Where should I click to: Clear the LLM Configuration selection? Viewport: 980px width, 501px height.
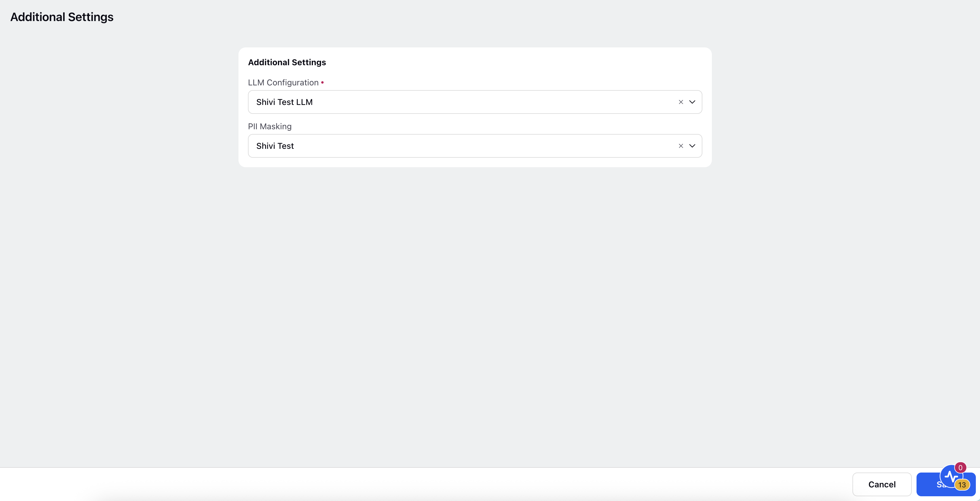[x=681, y=102]
